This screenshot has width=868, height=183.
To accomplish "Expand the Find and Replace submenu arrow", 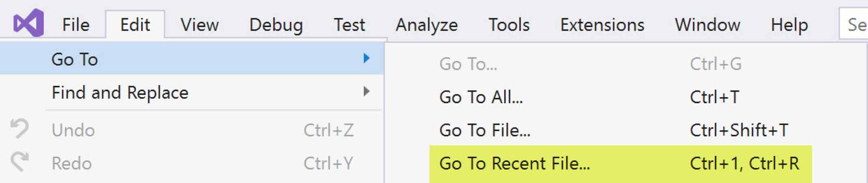I will pyautogui.click(x=367, y=91).
